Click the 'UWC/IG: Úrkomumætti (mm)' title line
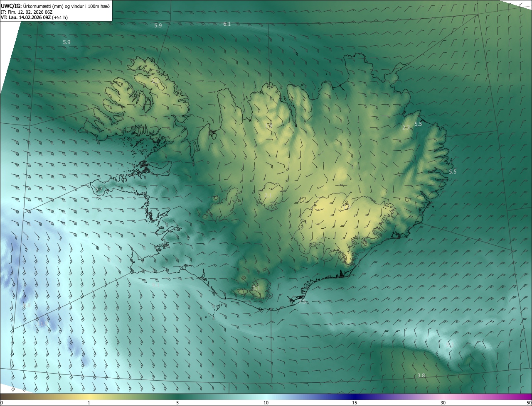Screen dimensions: 532x406 55,6
